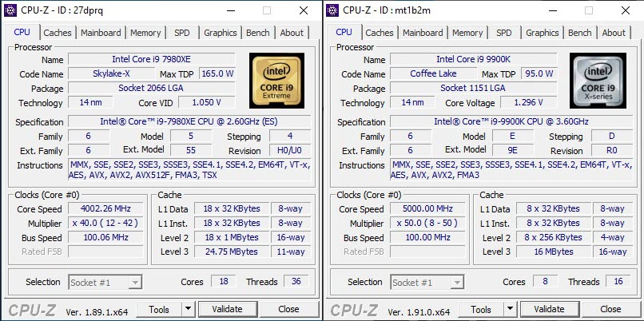Viewport: 644px width, 321px height.
Task: Select CPU tab in the mt1b2m window
Action: click(344, 32)
